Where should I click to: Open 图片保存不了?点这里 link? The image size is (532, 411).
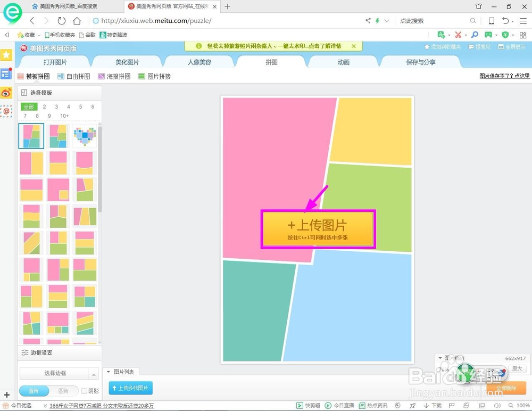tap(504, 76)
